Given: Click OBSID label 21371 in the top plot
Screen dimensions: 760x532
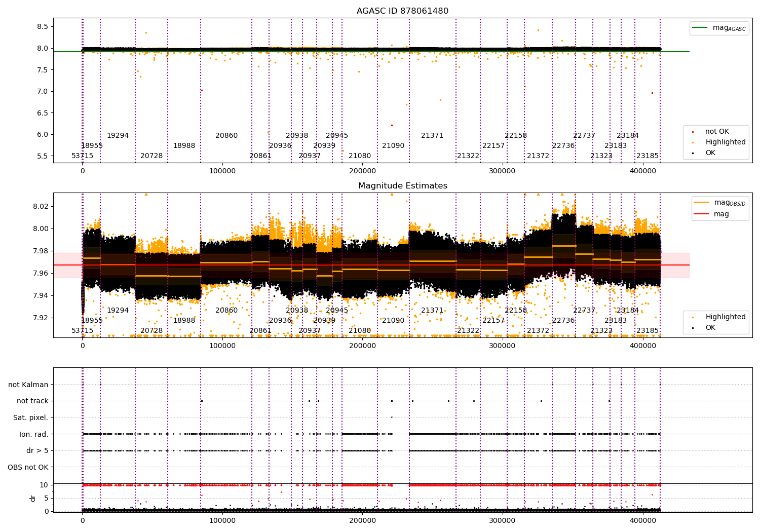Looking at the screenshot, I should click(x=432, y=136).
